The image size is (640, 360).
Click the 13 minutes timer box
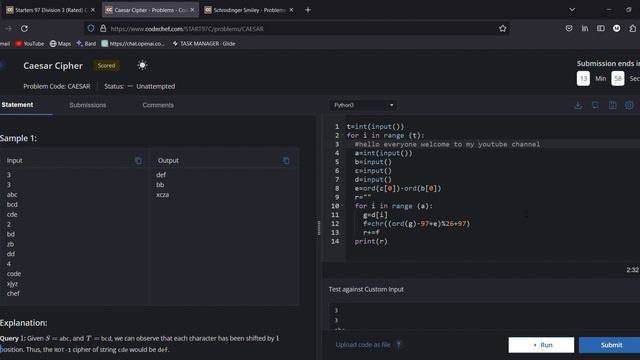(x=583, y=78)
